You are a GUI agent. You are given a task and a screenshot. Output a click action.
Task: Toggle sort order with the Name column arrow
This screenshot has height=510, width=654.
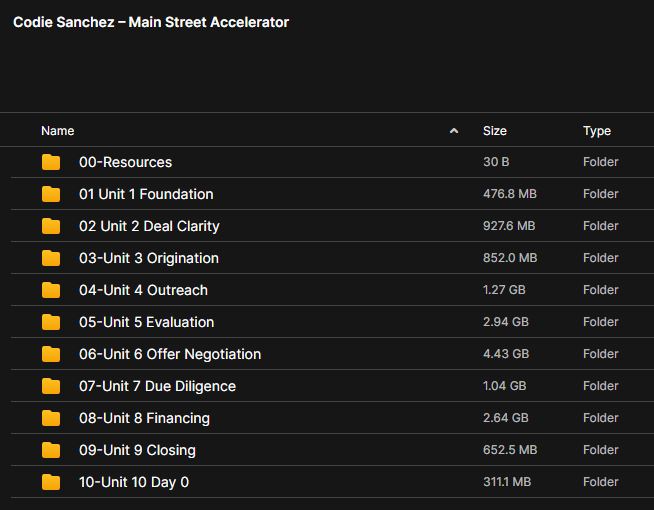tap(454, 131)
